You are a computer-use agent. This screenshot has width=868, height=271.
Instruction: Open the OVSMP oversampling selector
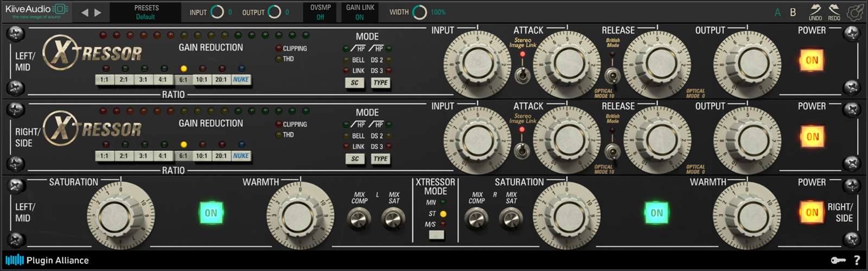coord(321,12)
